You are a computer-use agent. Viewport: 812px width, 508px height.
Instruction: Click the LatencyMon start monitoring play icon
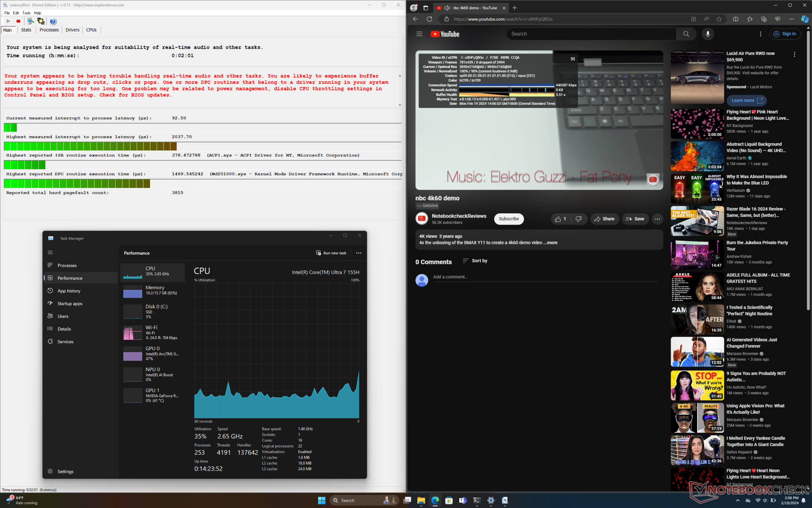(8, 21)
